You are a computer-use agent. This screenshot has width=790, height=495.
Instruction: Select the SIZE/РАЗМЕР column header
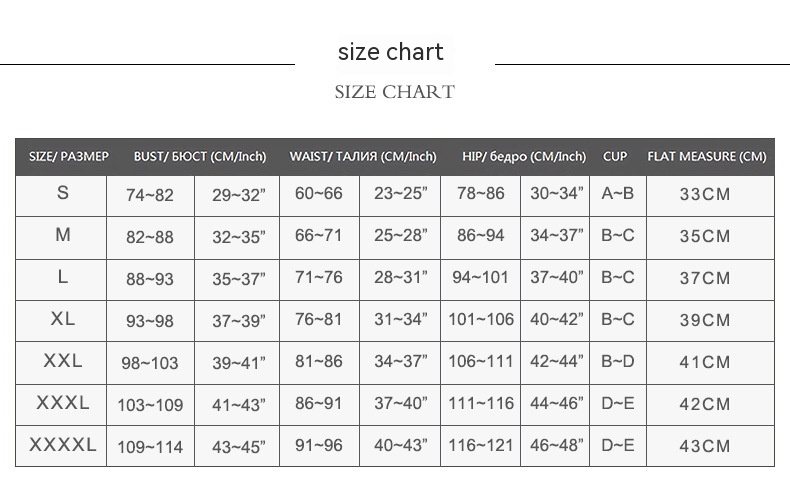click(68, 157)
